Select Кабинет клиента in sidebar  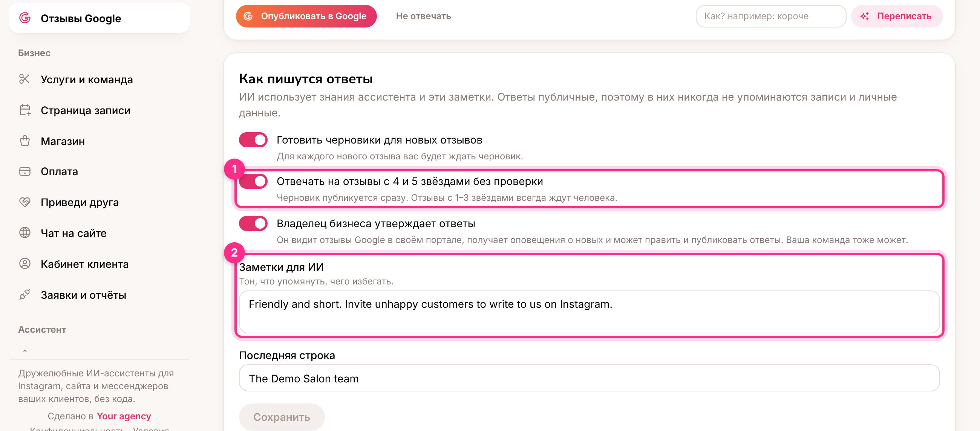tap(99, 264)
